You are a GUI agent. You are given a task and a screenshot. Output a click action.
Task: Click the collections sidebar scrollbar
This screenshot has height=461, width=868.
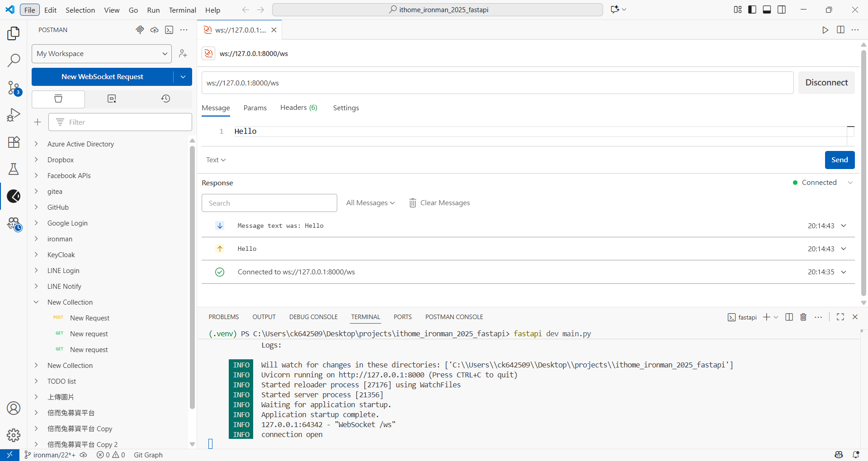(x=192, y=271)
